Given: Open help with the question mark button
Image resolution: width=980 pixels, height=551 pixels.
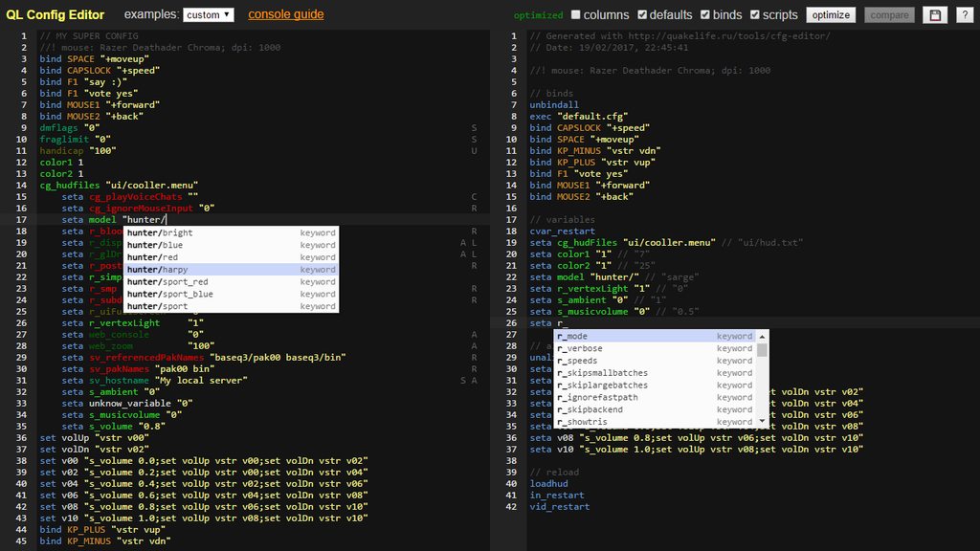Looking at the screenshot, I should pos(964,15).
